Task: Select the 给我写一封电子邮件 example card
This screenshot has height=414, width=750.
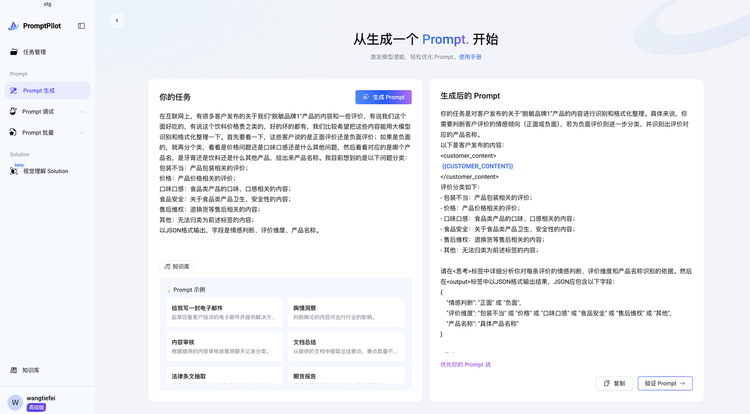Action: click(x=224, y=312)
